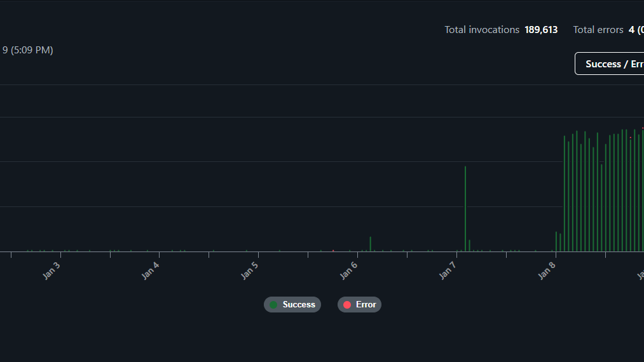Click the red error dot before Jan 6
This screenshot has width=644, height=362.
pos(333,250)
